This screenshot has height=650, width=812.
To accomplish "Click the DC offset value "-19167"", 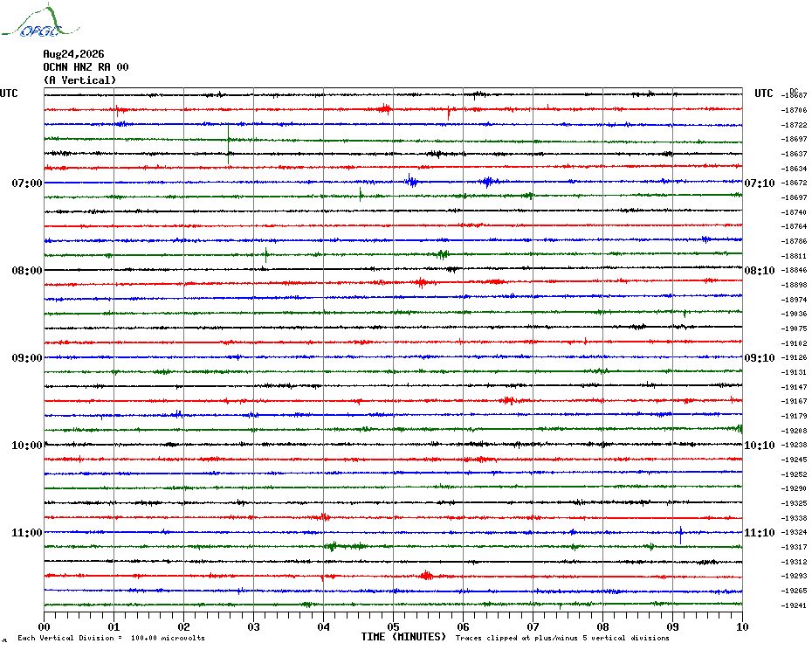I will point(794,401).
